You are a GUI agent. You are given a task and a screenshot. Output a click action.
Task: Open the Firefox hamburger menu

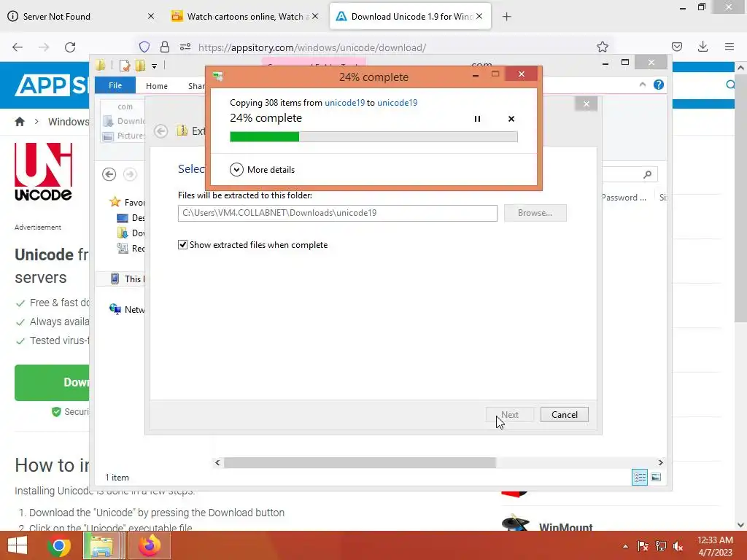[729, 47]
